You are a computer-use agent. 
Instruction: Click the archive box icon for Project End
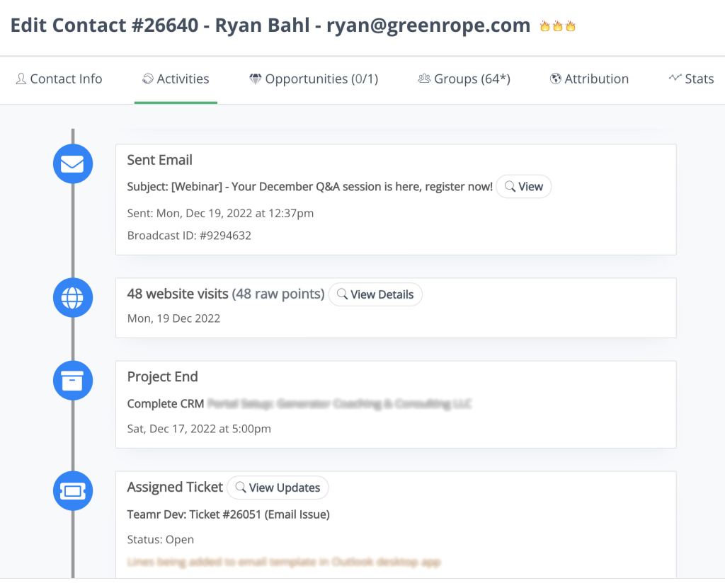coord(73,380)
